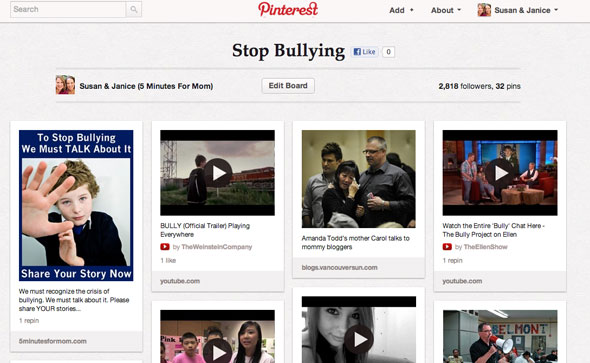Image resolution: width=590 pixels, height=363 pixels.
Task: Open the Pinterest logo home link
Action: pos(288,9)
